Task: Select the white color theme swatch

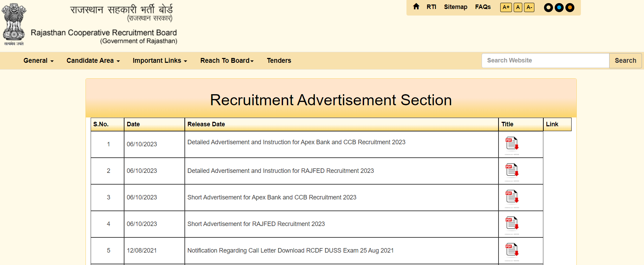Action: 548,8
